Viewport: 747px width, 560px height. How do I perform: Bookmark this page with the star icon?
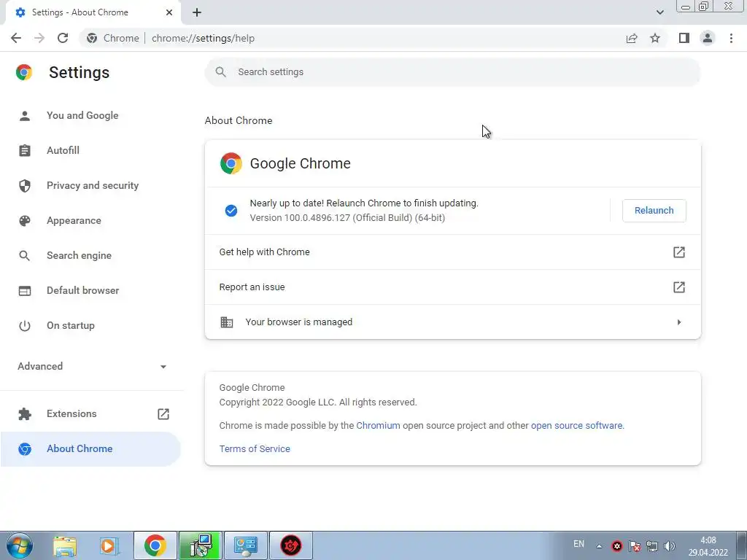(655, 38)
